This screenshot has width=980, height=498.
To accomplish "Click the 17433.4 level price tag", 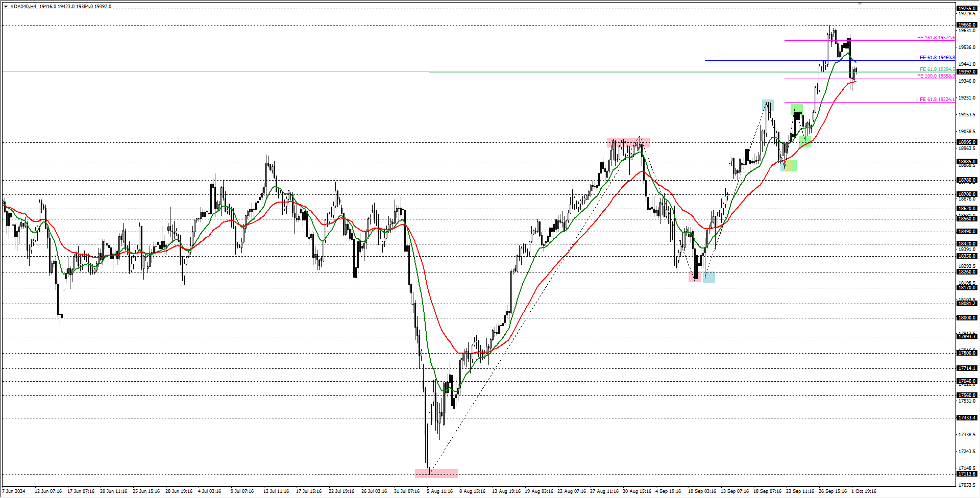I will click(x=967, y=418).
